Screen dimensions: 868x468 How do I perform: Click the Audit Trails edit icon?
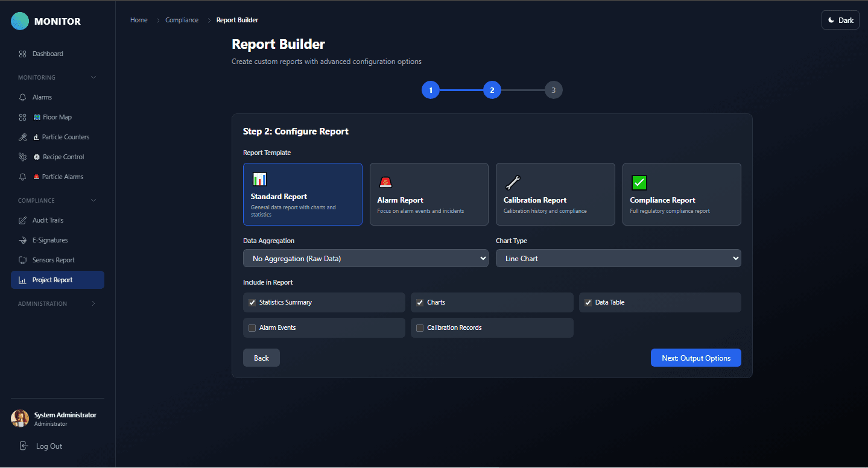(22, 220)
